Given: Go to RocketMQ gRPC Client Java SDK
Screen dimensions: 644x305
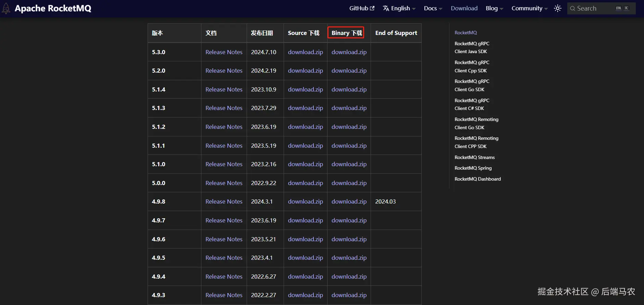Looking at the screenshot, I should 472,48.
